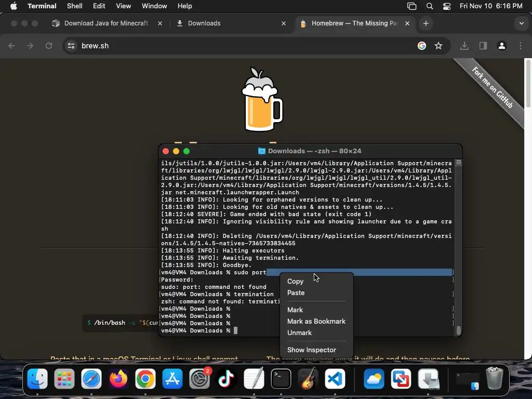This screenshot has width=532, height=399.
Task: Switch to the Downloads browser tab
Action: tap(231, 23)
